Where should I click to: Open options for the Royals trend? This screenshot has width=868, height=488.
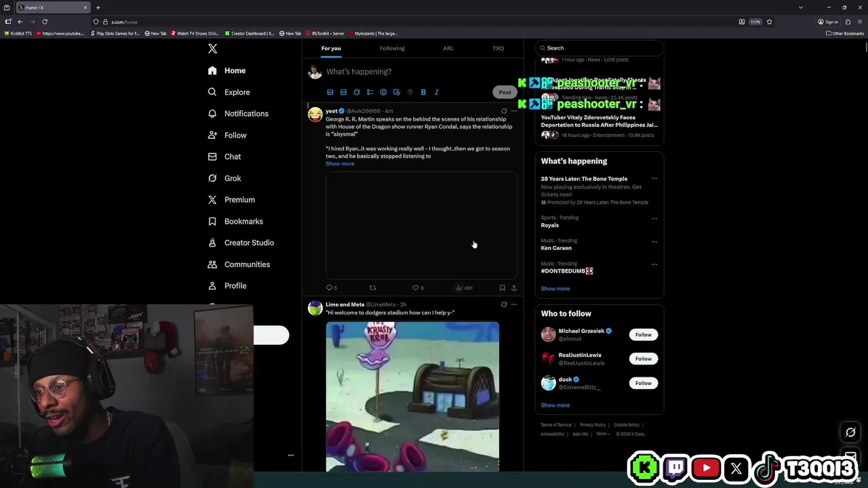click(x=654, y=219)
